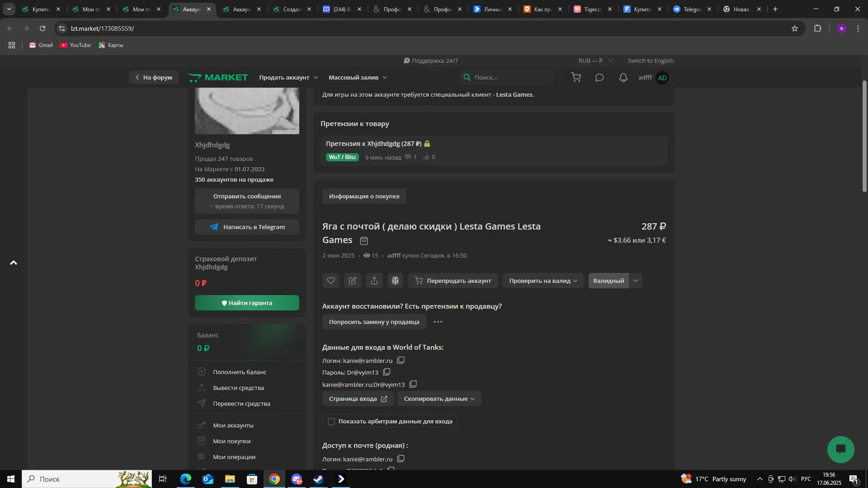Click 'Switch to English' link
This screenshot has width=868, height=488.
(651, 61)
